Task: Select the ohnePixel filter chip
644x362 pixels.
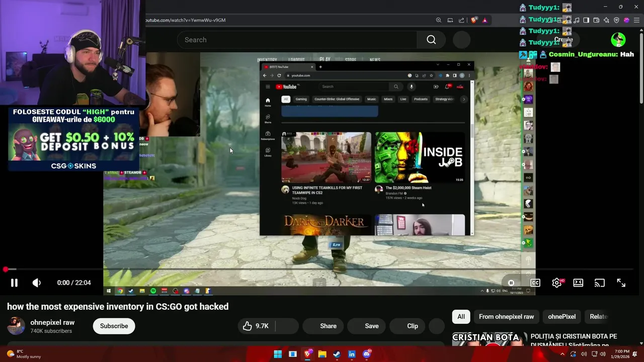Action: coord(561,316)
